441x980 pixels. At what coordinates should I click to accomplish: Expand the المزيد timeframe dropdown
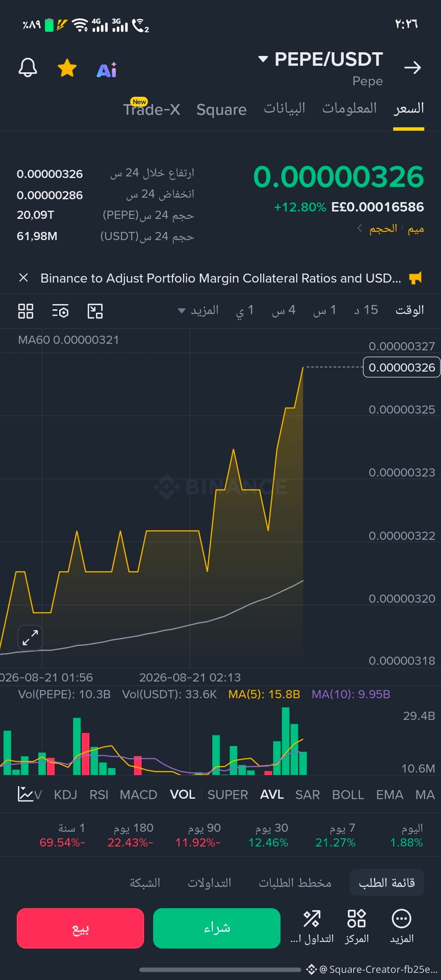coord(198,310)
